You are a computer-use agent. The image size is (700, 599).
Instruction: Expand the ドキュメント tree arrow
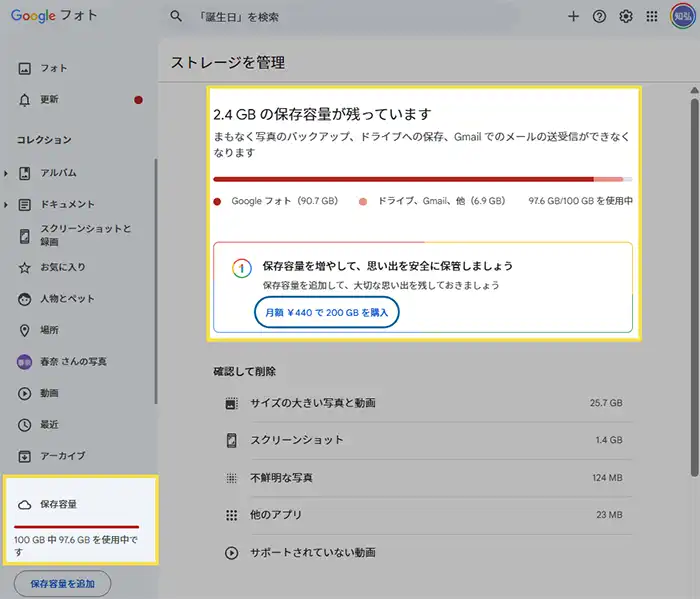[6, 205]
